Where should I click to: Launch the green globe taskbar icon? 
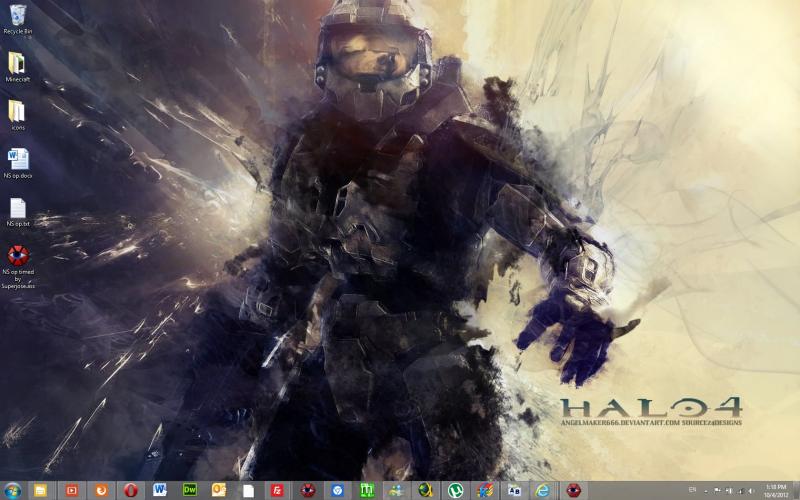click(426, 491)
